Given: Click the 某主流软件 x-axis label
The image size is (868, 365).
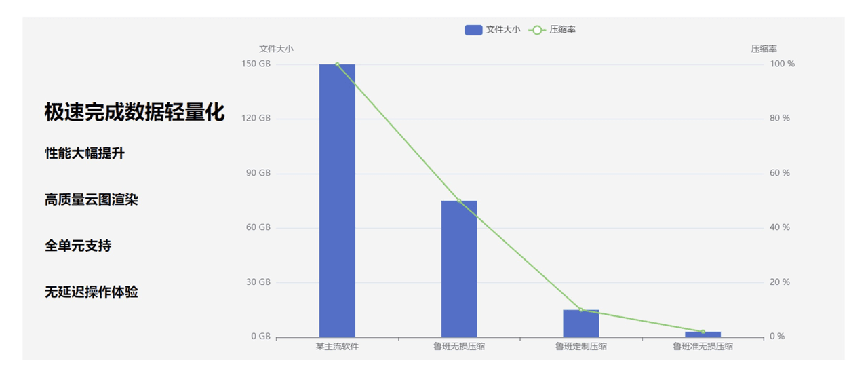Looking at the screenshot, I should 337,347.
